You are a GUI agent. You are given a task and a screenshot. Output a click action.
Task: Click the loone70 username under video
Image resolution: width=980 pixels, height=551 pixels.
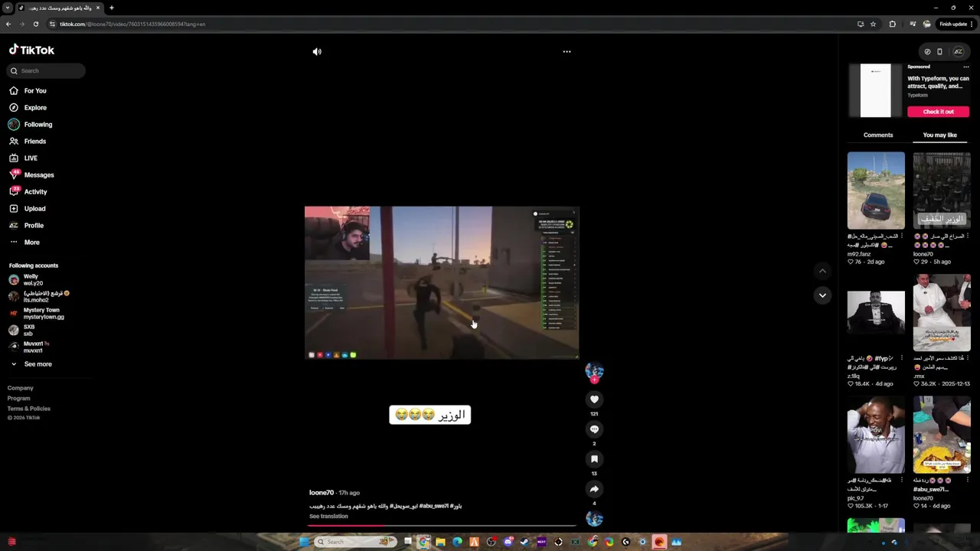point(322,493)
